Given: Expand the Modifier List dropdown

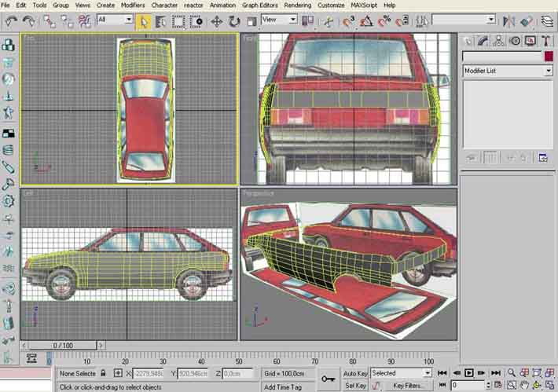Looking at the screenshot, I should (548, 71).
